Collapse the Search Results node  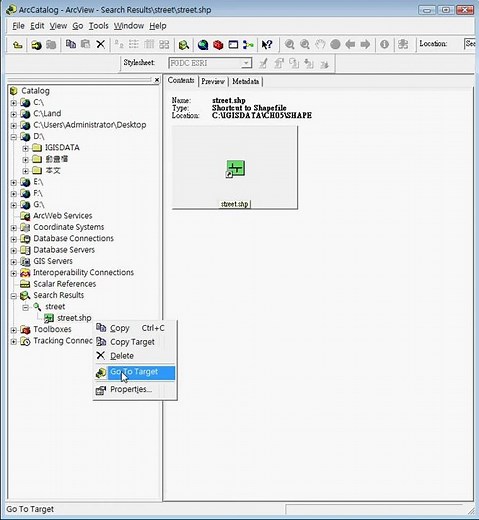coord(14,296)
